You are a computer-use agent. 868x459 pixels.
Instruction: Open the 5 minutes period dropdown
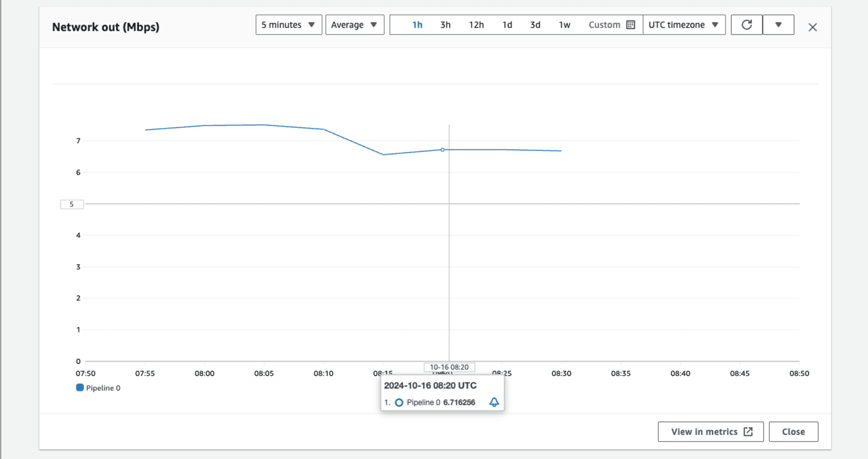coord(289,25)
